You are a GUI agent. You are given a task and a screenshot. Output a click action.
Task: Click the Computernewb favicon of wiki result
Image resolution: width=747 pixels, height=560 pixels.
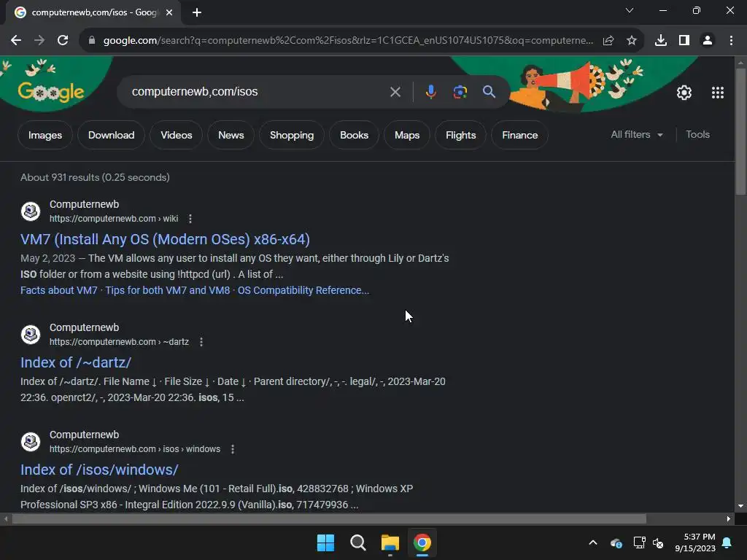(x=31, y=211)
